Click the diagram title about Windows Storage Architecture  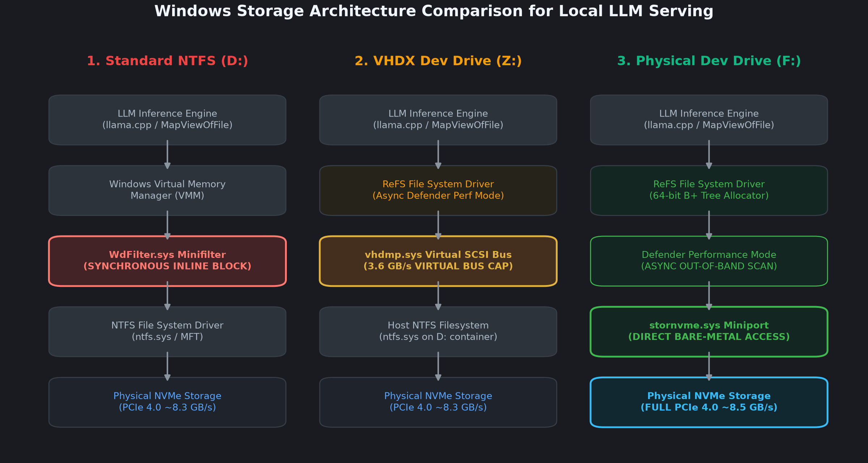pyautogui.click(x=434, y=11)
